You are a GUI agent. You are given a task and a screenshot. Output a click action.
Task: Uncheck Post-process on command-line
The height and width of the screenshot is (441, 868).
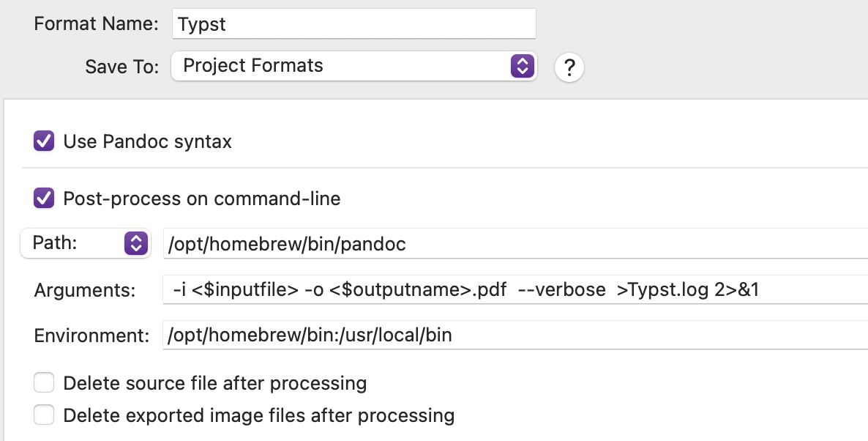(44, 198)
